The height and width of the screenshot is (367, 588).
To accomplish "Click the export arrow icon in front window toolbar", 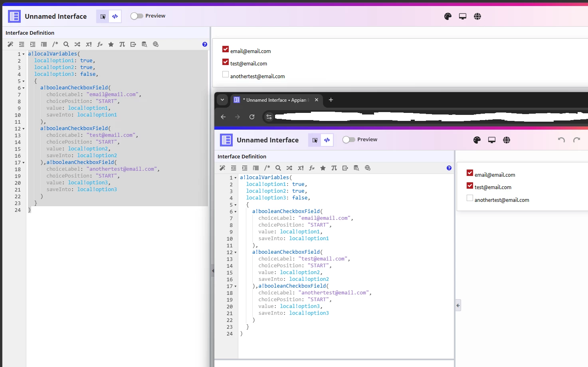I will tap(345, 168).
